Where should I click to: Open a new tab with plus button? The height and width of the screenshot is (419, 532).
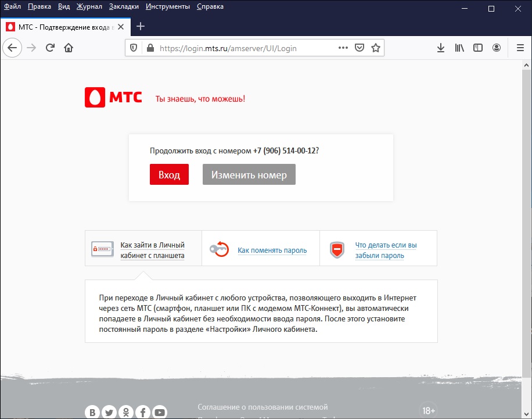coord(141,27)
